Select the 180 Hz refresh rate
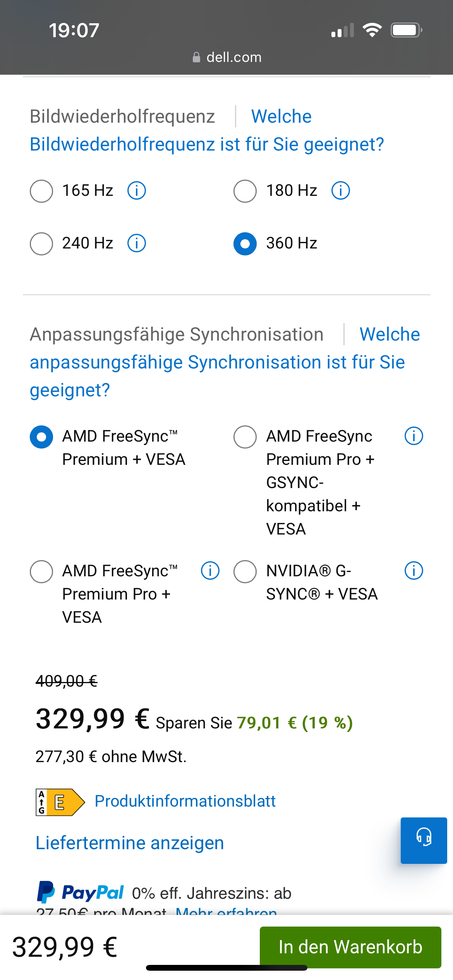The width and height of the screenshot is (453, 980). pos(245,191)
